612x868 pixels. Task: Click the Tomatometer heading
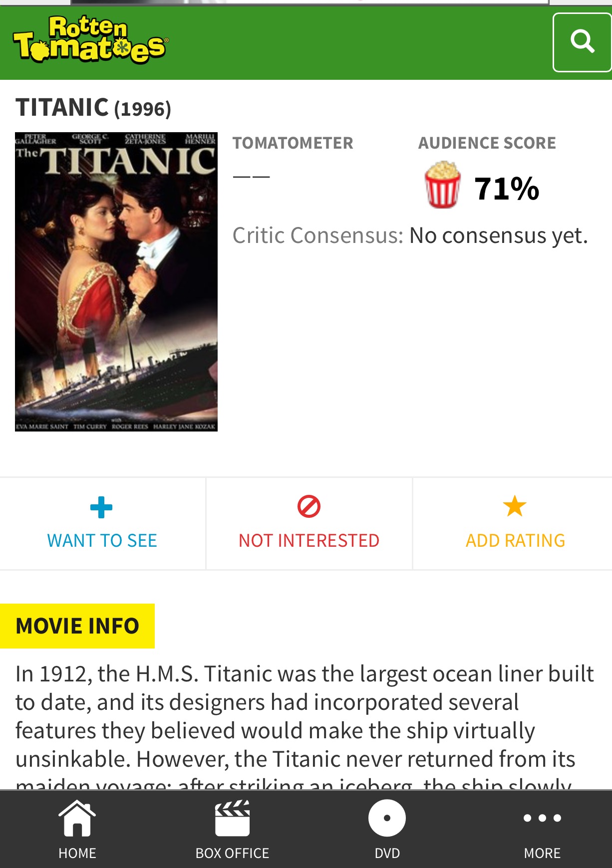[293, 143]
